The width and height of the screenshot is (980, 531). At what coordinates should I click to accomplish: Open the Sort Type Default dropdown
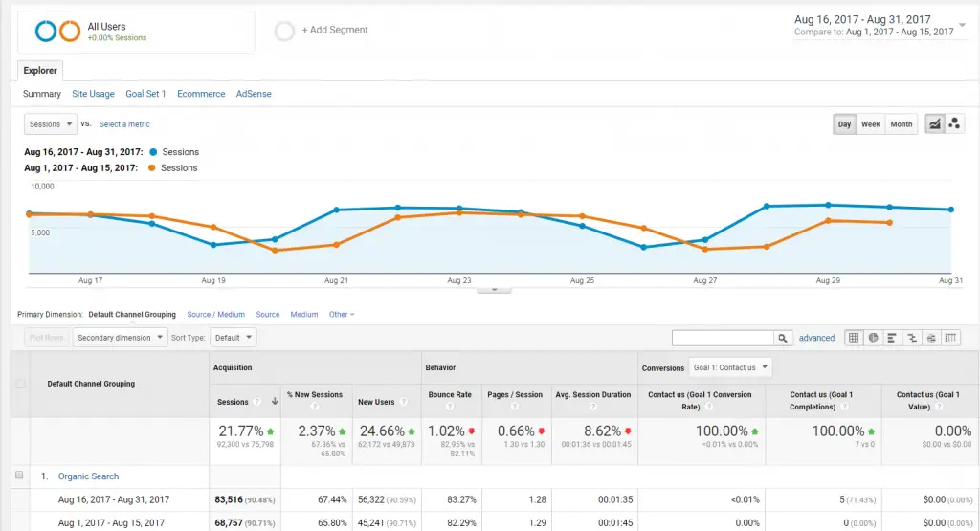pyautogui.click(x=234, y=338)
